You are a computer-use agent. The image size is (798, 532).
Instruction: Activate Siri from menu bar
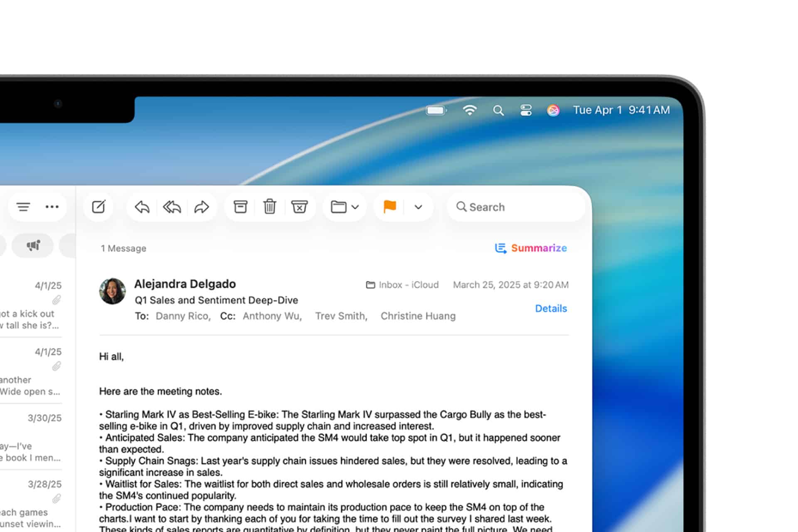click(553, 110)
